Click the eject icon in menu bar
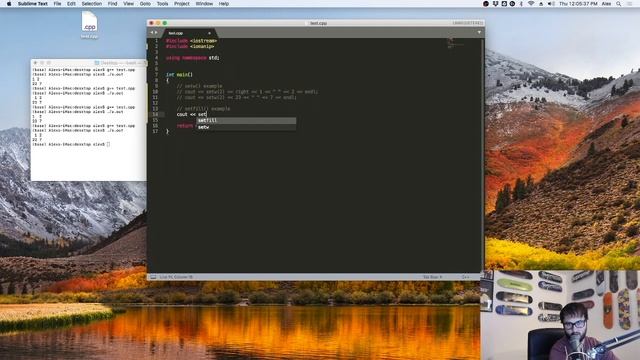 (x=541, y=4)
